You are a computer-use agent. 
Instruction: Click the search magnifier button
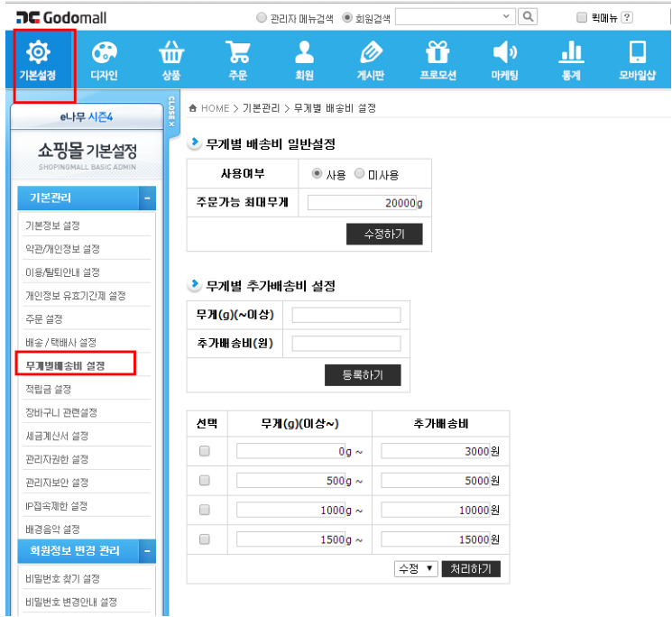[x=528, y=17]
